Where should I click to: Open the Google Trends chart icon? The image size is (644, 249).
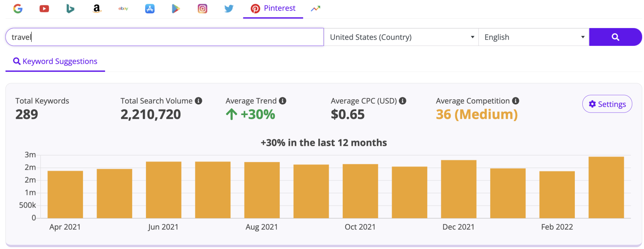coord(315,8)
